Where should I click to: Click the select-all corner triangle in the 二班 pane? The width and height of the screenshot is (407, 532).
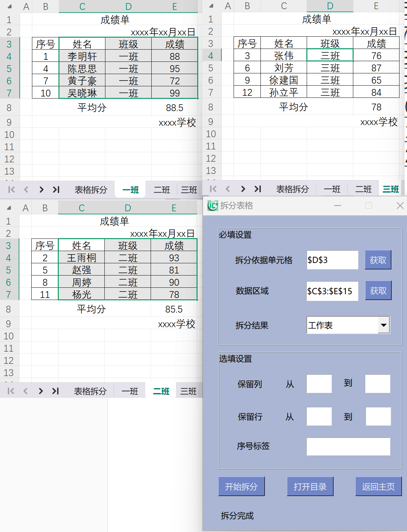coord(9,207)
